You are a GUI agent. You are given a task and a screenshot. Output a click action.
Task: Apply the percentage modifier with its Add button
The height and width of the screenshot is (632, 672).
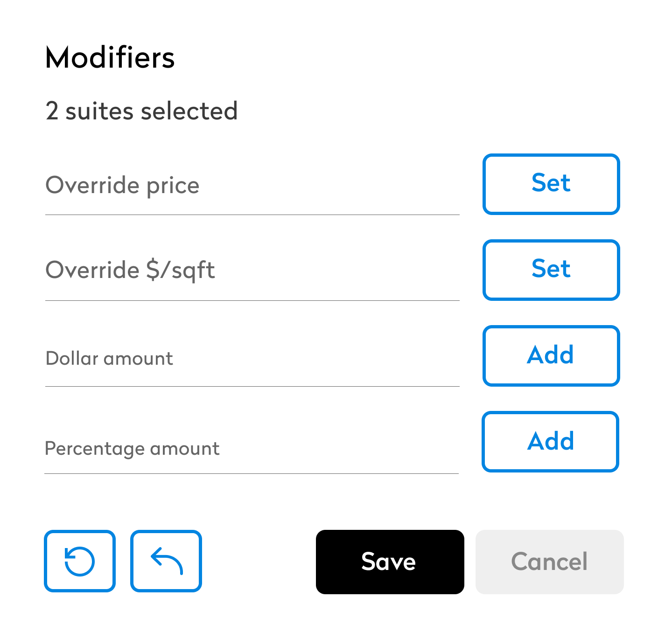550,442
